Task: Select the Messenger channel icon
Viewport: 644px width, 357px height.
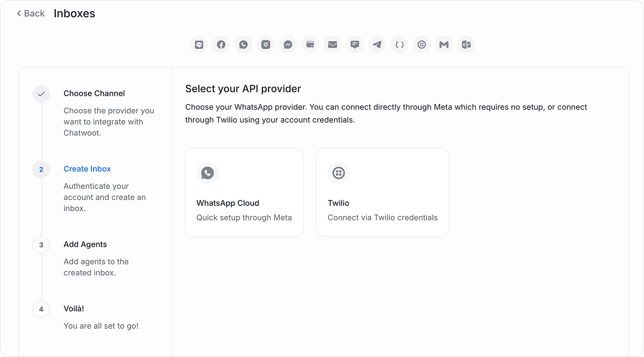Action: 288,45
